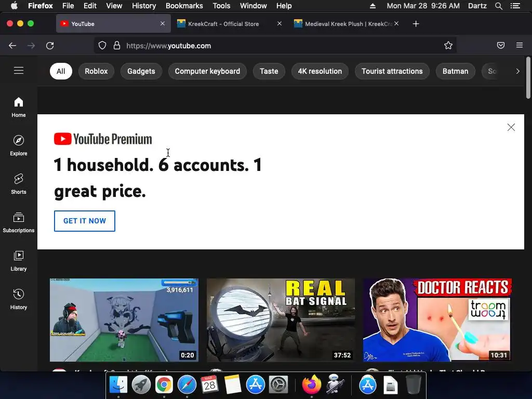
Task: Go to Home in YouTube sidebar
Action: coord(19,107)
